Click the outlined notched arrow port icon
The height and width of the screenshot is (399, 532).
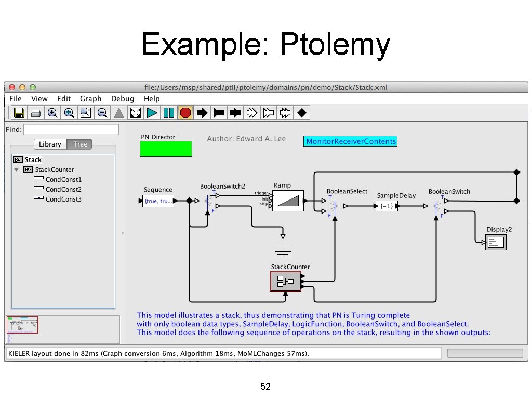point(269,113)
